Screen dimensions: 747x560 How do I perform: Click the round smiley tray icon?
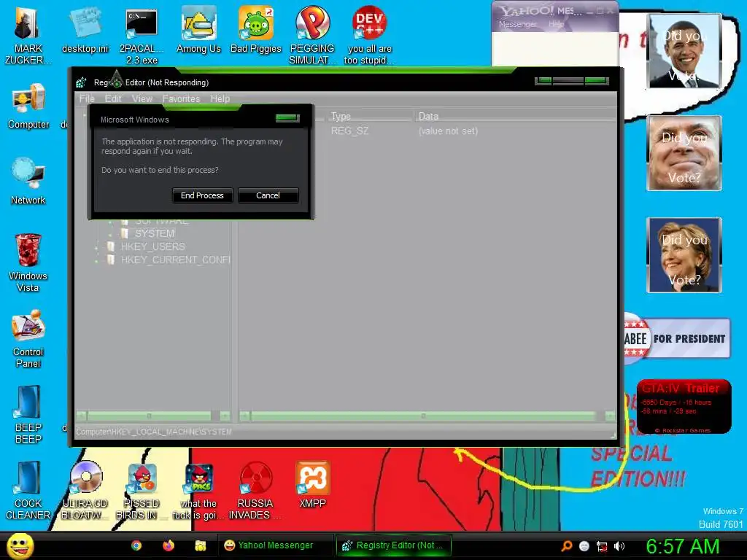[584, 546]
